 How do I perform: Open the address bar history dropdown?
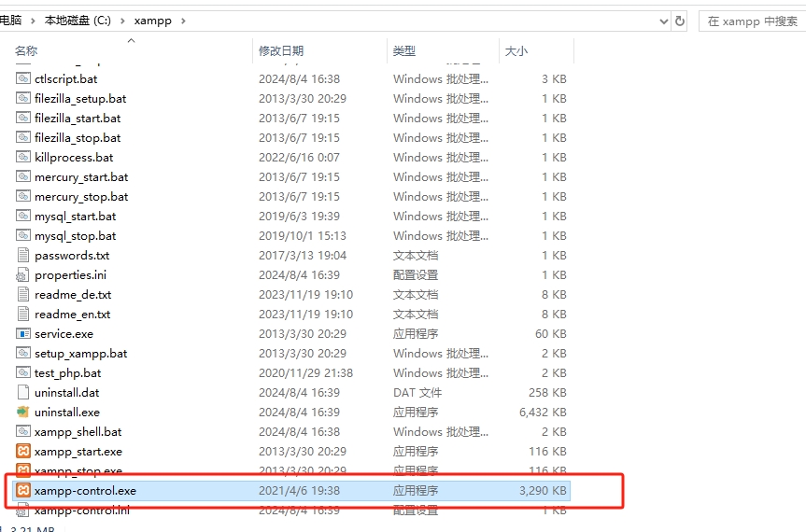pyautogui.click(x=664, y=21)
